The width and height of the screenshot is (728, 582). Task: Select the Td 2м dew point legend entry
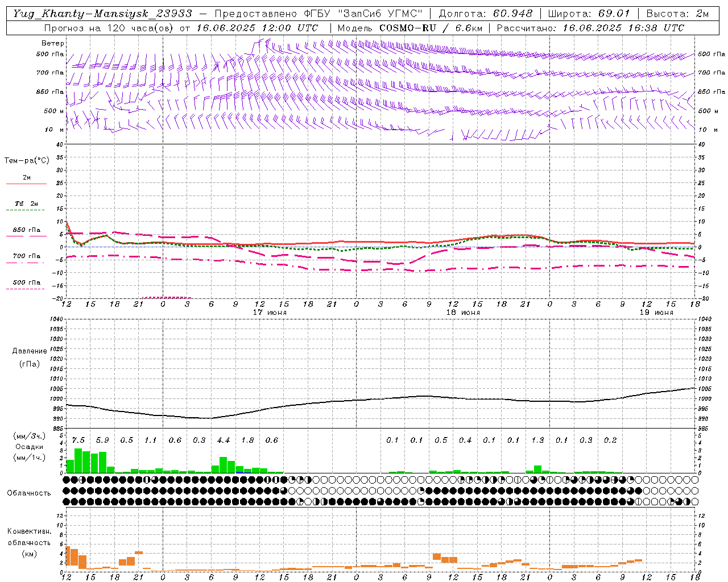pyautogui.click(x=27, y=203)
